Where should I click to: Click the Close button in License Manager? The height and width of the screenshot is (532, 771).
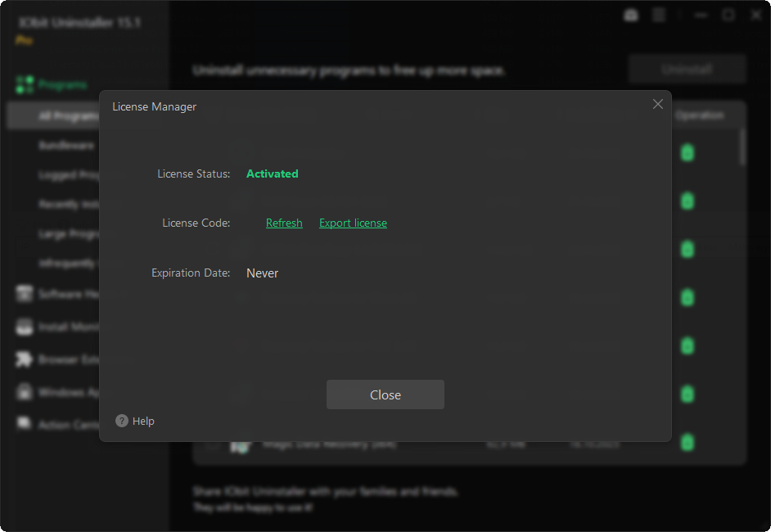point(385,394)
